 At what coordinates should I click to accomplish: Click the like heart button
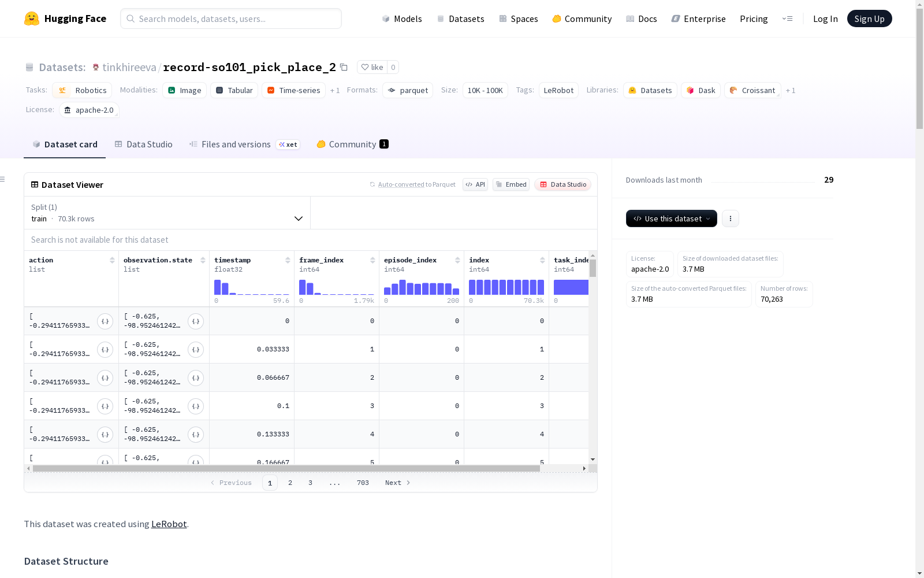[372, 67]
